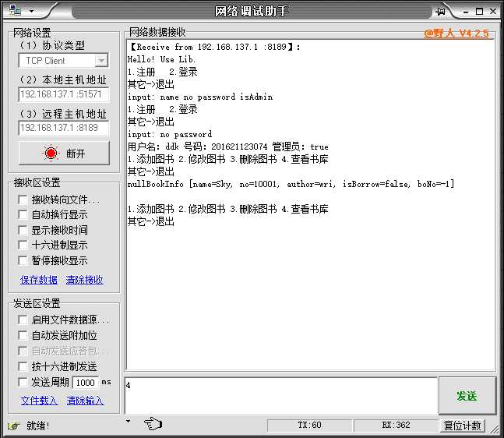Click the @野人 V4.2.5 version link
The height and width of the screenshot is (438, 504).
tap(456, 34)
